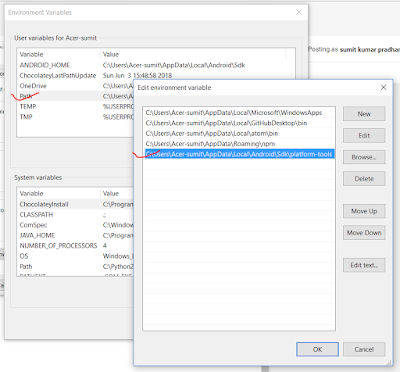Select ChocolateyLastPathUpdate user variable row
The width and height of the screenshot is (400, 372).
pyautogui.click(x=156, y=75)
